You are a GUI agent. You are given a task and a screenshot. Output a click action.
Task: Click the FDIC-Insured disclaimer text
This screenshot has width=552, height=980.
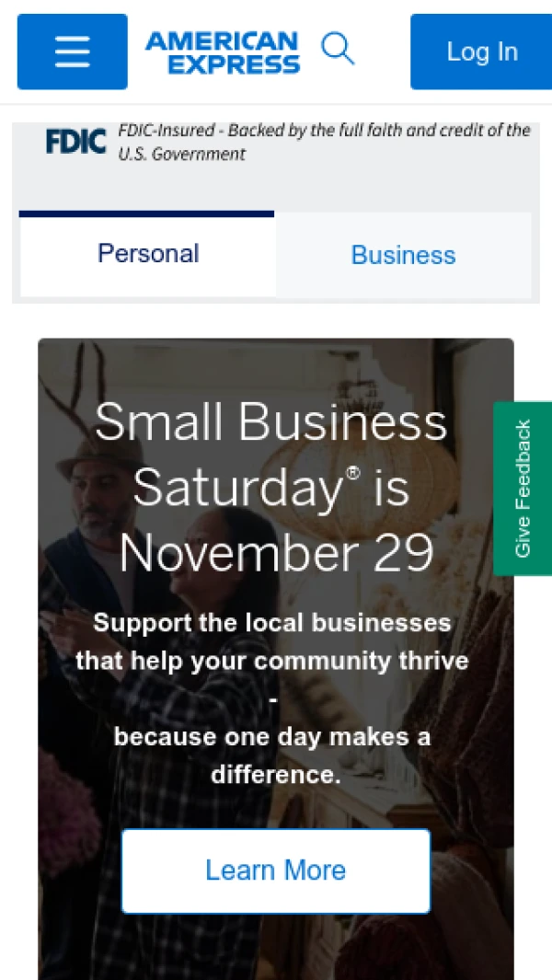click(324, 132)
